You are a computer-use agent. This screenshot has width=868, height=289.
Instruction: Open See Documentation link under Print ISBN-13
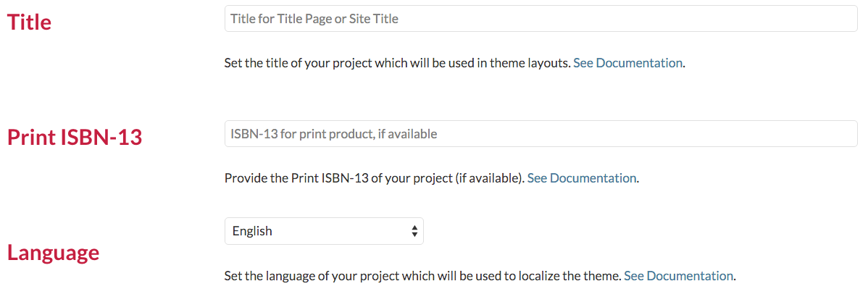coord(582,179)
